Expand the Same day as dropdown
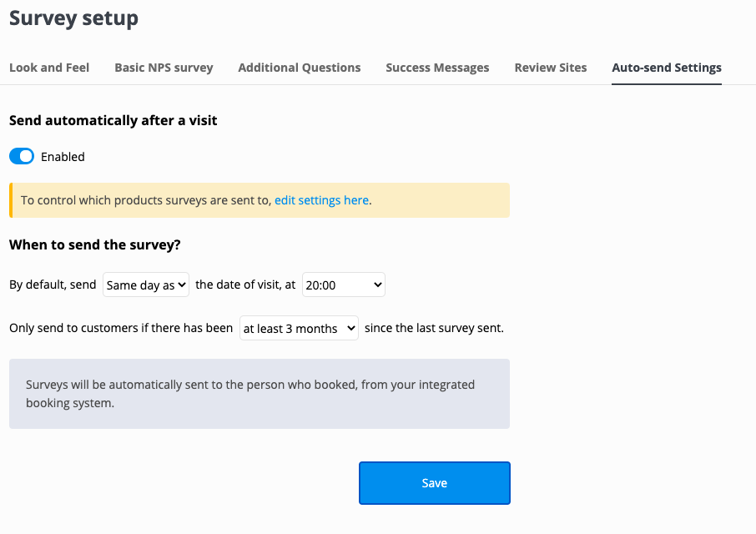756x534 pixels. (x=145, y=285)
